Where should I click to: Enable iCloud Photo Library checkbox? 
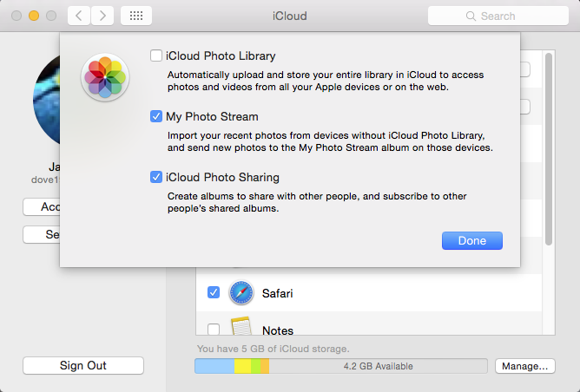point(156,56)
